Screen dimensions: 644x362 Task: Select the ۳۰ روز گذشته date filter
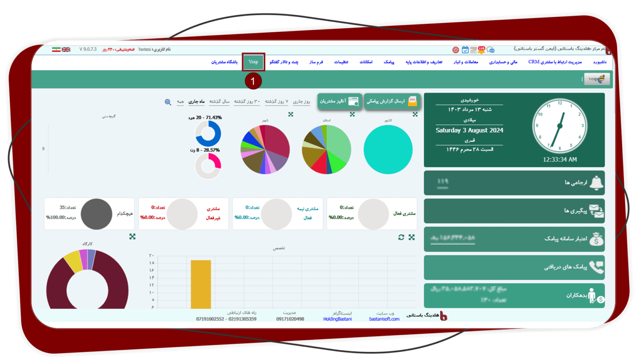pyautogui.click(x=247, y=101)
